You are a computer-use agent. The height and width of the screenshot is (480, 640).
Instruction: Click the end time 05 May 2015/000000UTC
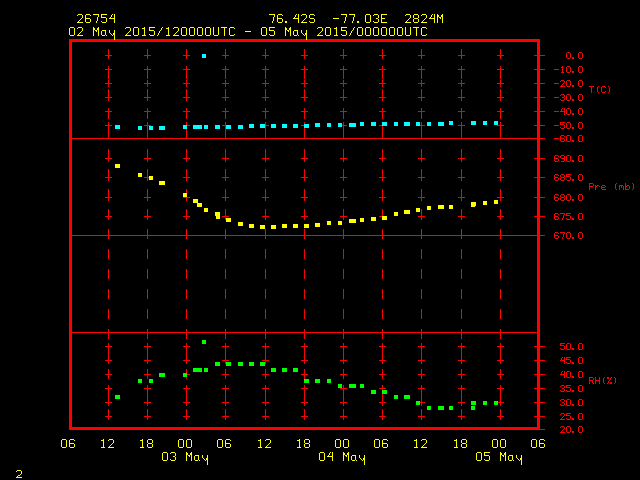344,32
